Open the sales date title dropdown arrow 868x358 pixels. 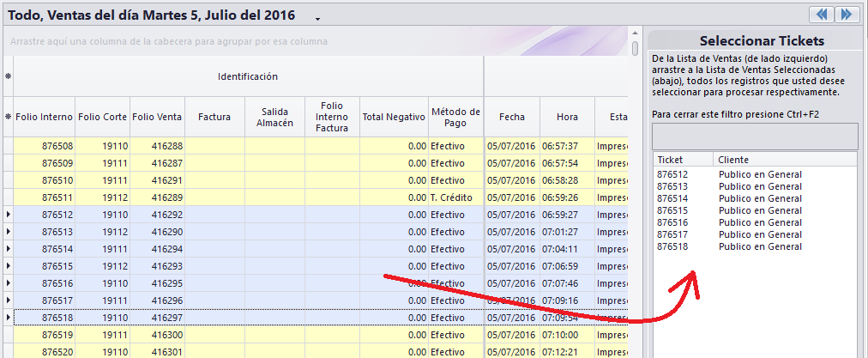[x=318, y=18]
